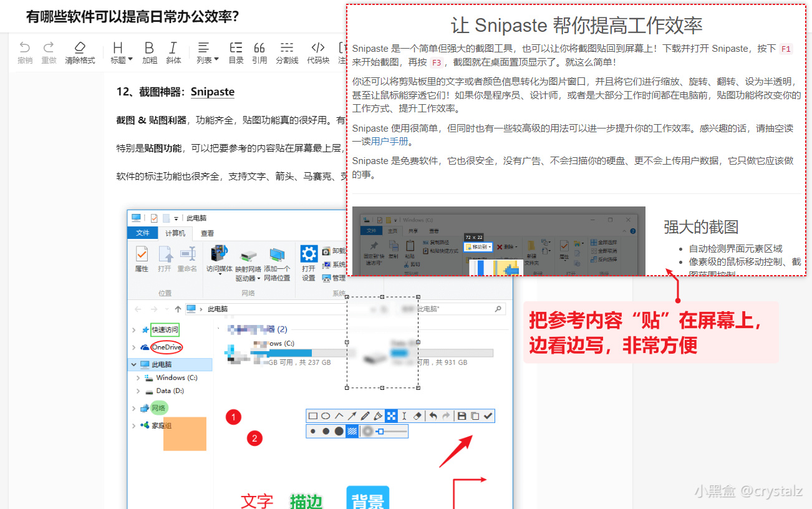Toggle italic with the 斜体 button
Image resolution: width=812 pixels, height=509 pixels.
(x=173, y=51)
